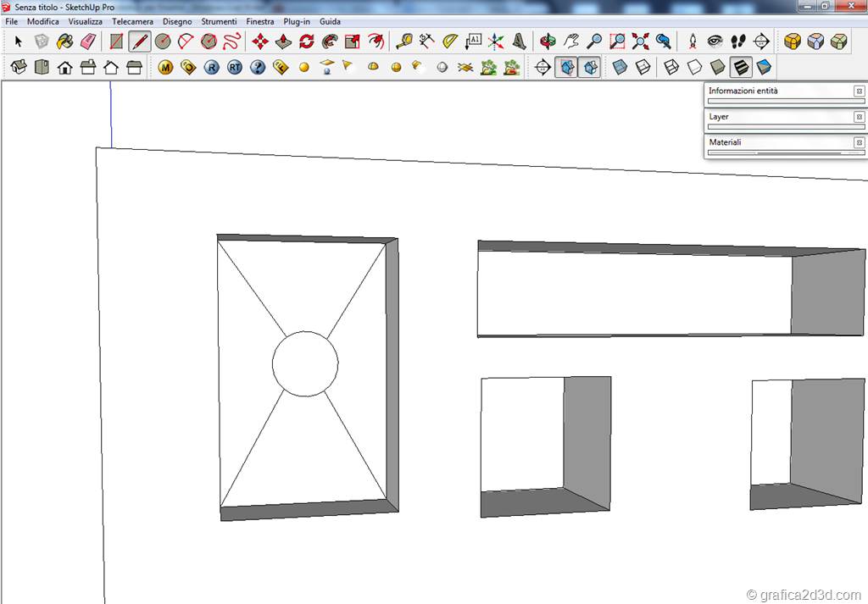
Task: Select the arrow Select tool
Action: [x=19, y=41]
